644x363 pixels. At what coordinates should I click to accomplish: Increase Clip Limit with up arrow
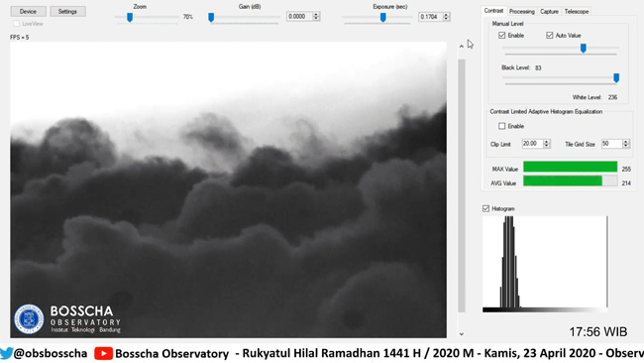(x=546, y=142)
